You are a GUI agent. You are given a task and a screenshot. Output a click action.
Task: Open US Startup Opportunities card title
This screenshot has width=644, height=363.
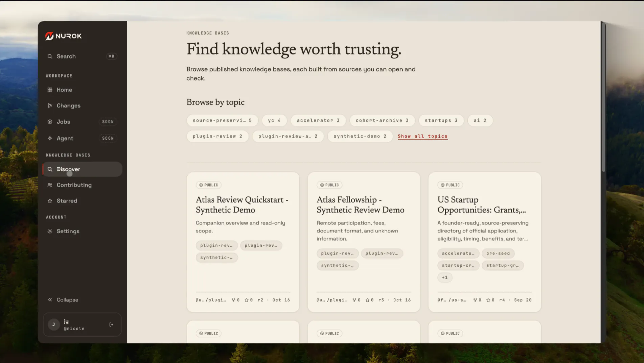(x=482, y=205)
